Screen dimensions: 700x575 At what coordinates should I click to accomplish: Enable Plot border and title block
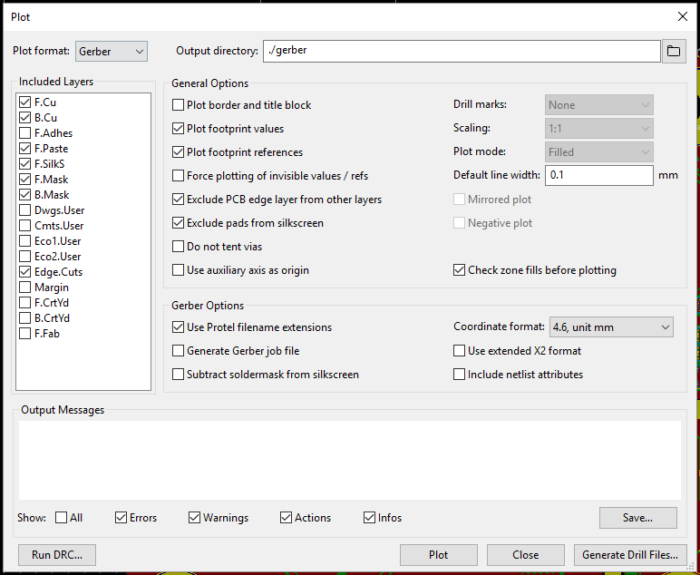coord(178,105)
